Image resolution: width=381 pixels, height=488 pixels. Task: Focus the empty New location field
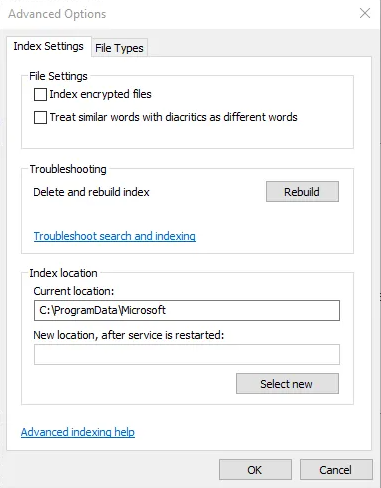pos(187,354)
